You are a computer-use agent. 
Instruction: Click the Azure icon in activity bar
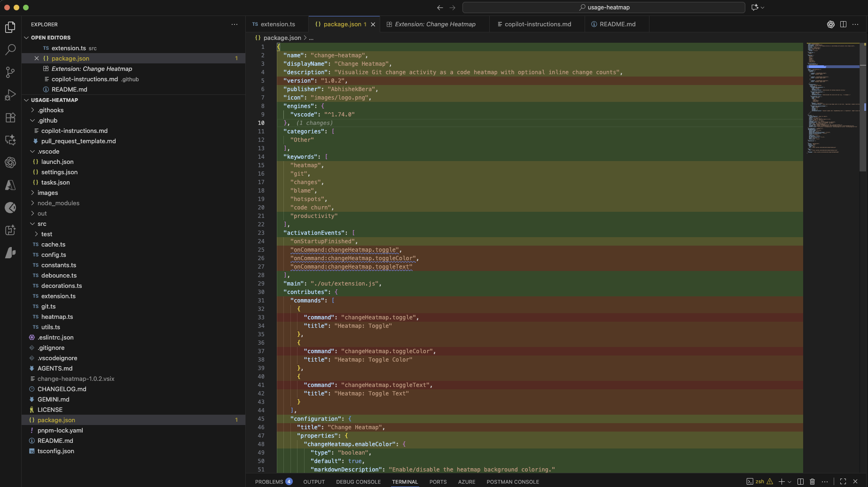[10, 185]
